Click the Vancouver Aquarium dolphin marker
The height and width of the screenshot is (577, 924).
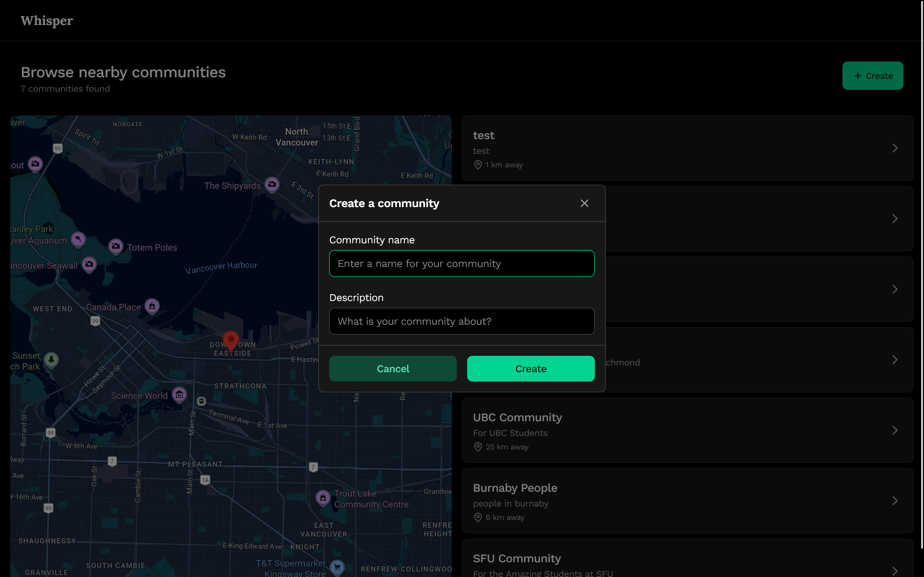click(x=78, y=240)
